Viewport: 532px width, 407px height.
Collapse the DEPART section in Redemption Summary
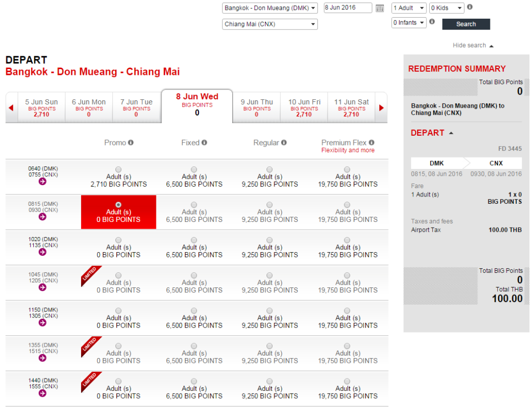point(451,133)
